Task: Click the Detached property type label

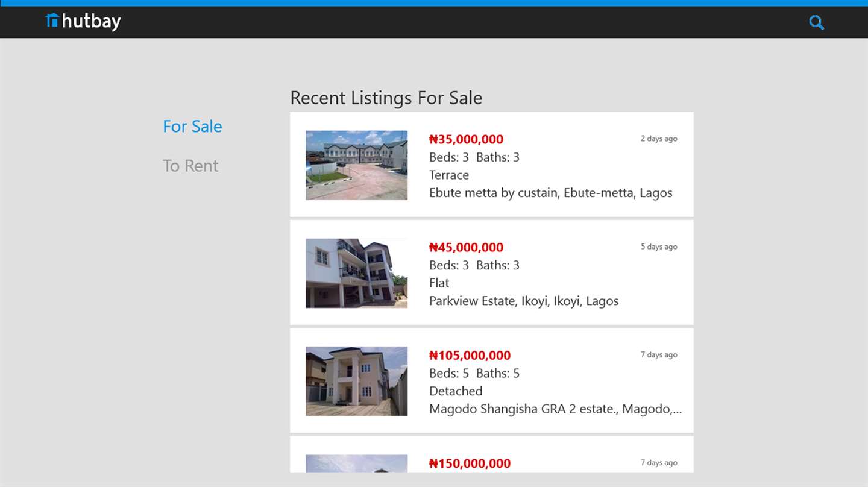Action: [456, 391]
